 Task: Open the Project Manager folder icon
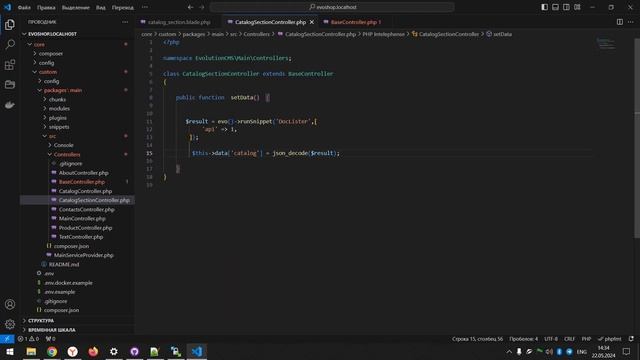click(x=10, y=84)
